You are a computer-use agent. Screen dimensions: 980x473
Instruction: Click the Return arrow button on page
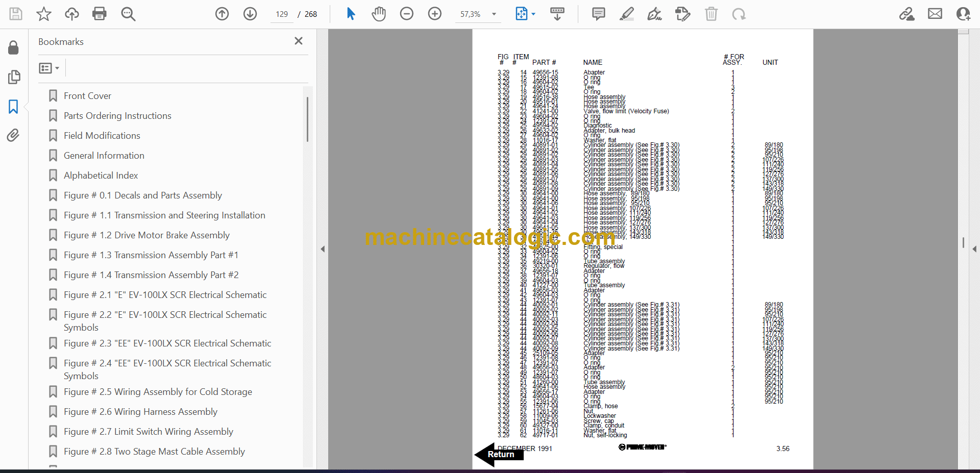[499, 454]
